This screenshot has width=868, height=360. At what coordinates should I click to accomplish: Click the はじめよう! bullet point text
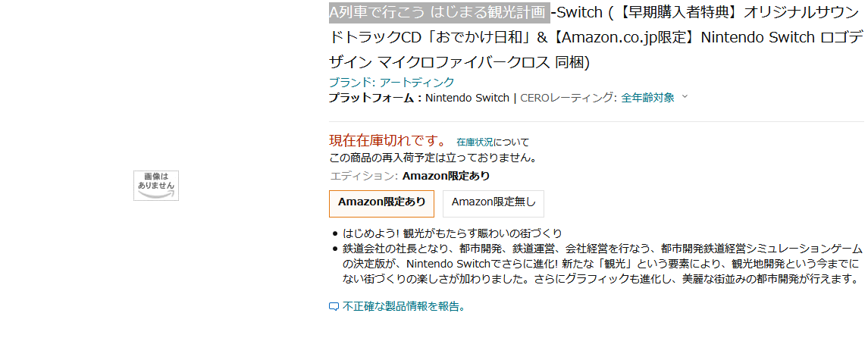coord(452,233)
